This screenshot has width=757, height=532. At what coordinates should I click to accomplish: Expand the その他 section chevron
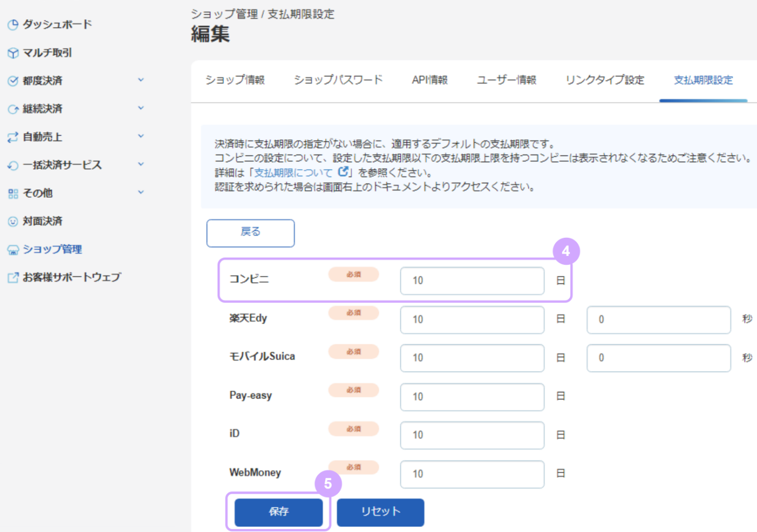(x=141, y=192)
